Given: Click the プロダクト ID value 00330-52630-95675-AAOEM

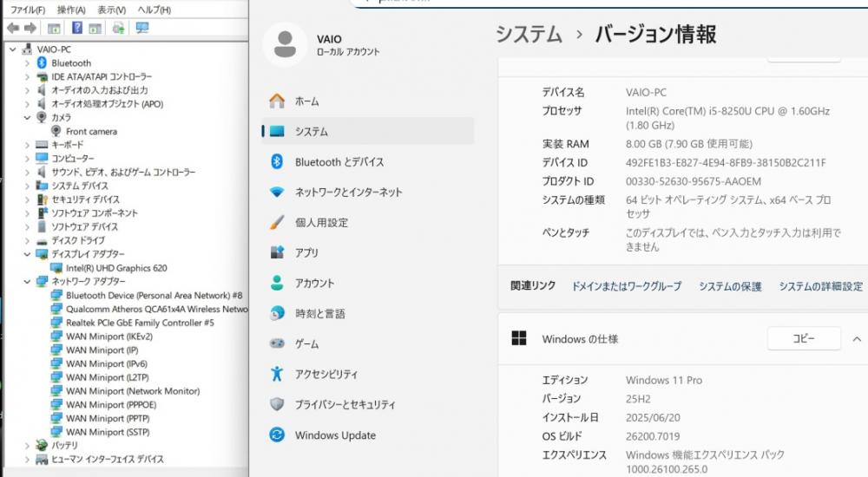Looking at the screenshot, I should coord(693,181).
